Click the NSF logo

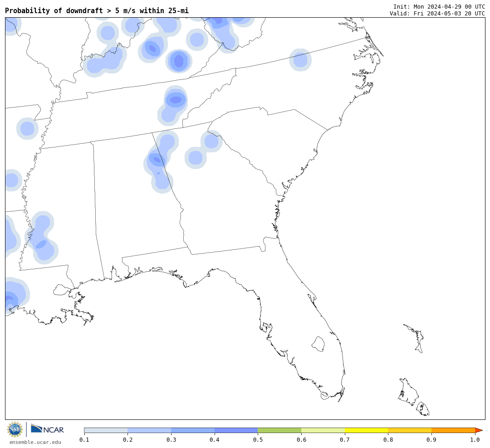click(15, 429)
